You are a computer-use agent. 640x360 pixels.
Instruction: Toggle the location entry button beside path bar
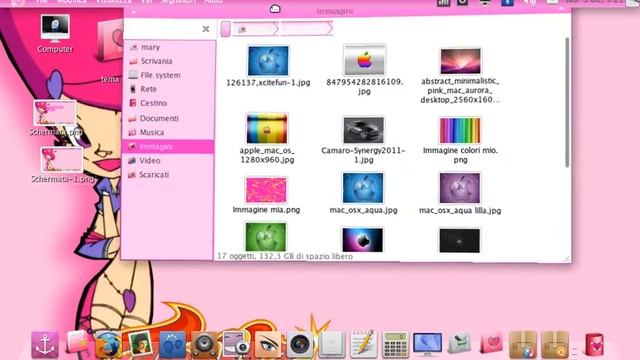click(x=225, y=29)
